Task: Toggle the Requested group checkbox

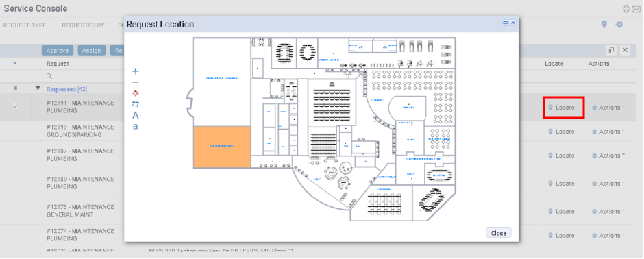Action: tap(15, 88)
